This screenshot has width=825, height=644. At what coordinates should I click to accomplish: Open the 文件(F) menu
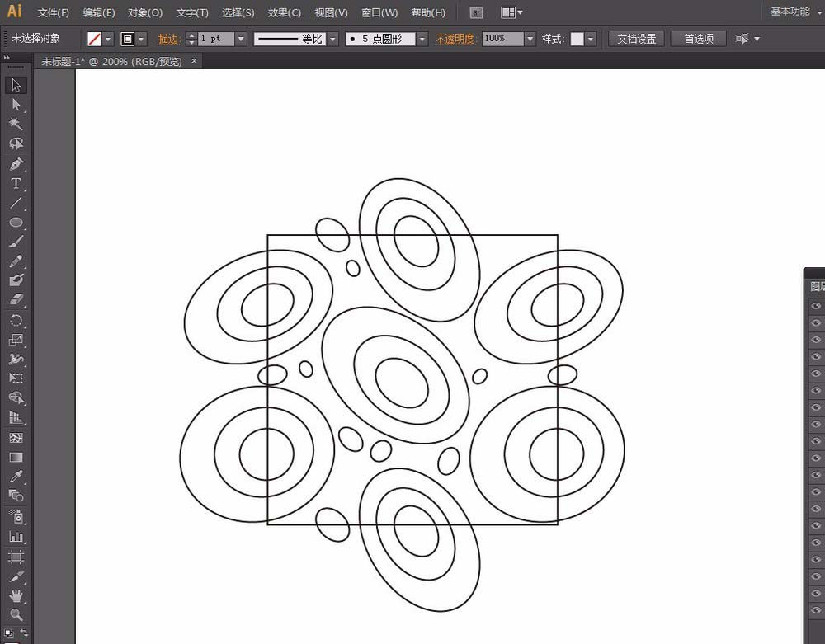(53, 12)
